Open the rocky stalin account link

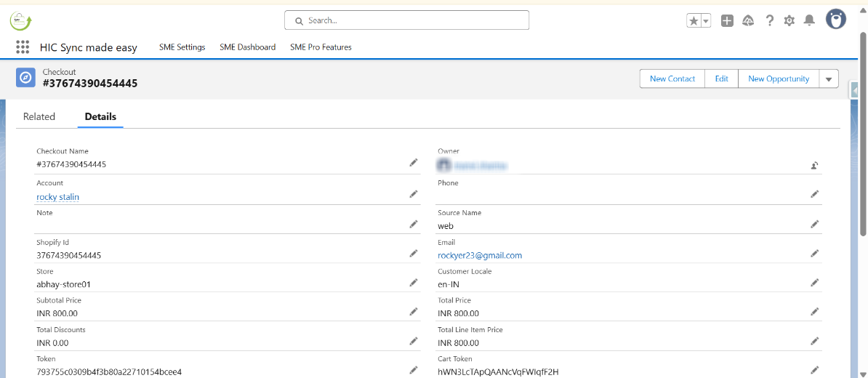[58, 197]
